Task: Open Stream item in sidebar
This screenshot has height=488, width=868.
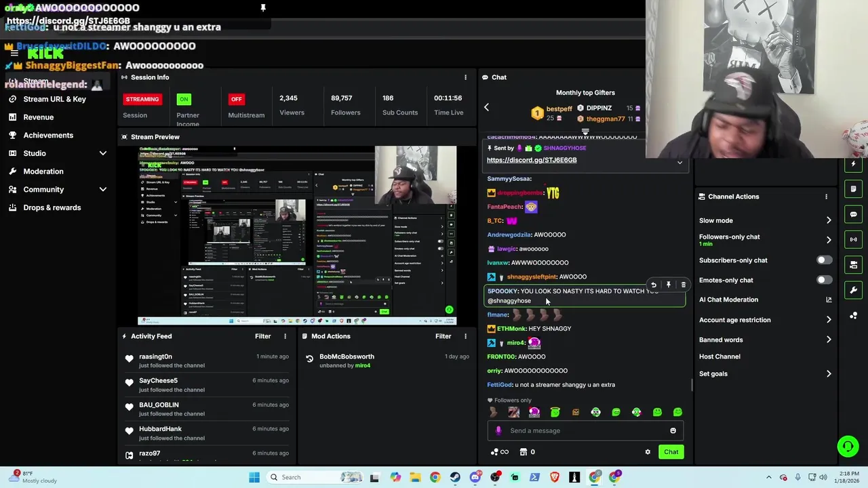Action: point(35,81)
